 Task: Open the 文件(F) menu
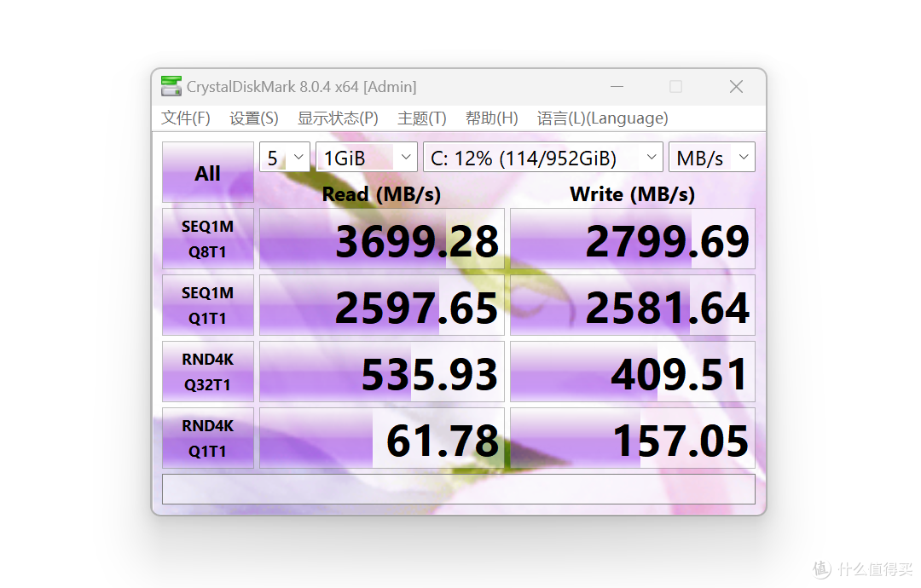pos(186,118)
